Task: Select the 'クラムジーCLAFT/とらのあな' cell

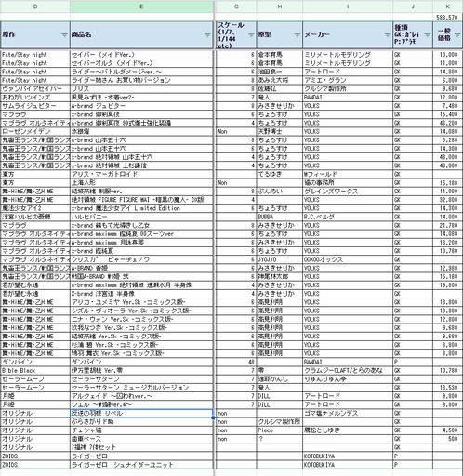Action: (x=348, y=370)
